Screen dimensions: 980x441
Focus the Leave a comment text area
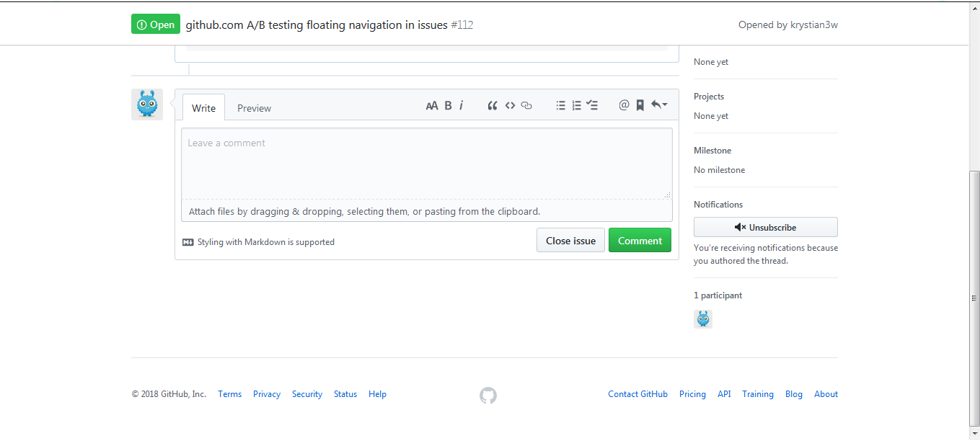click(x=427, y=164)
